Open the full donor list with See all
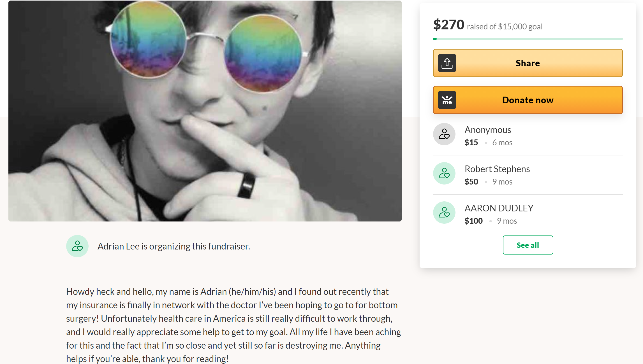Viewport: 643px width, 364px height. [528, 245]
